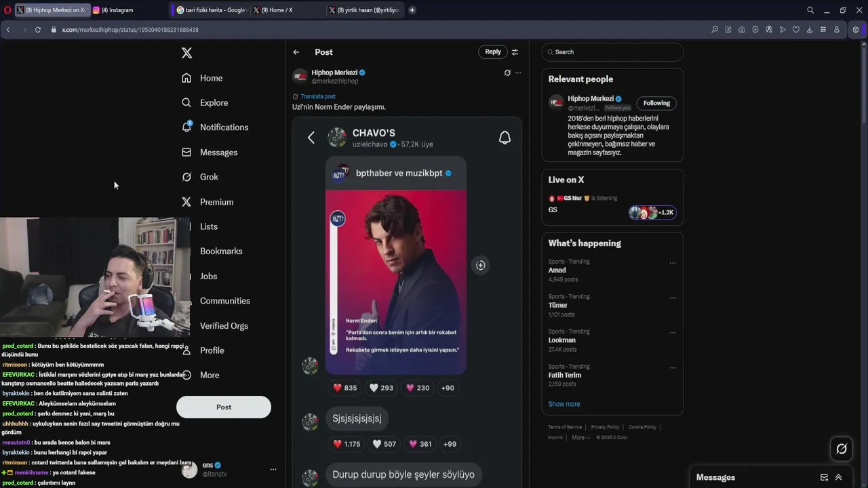The image size is (868, 488).
Task: Click the Grok icon in sidebar
Action: (186, 177)
